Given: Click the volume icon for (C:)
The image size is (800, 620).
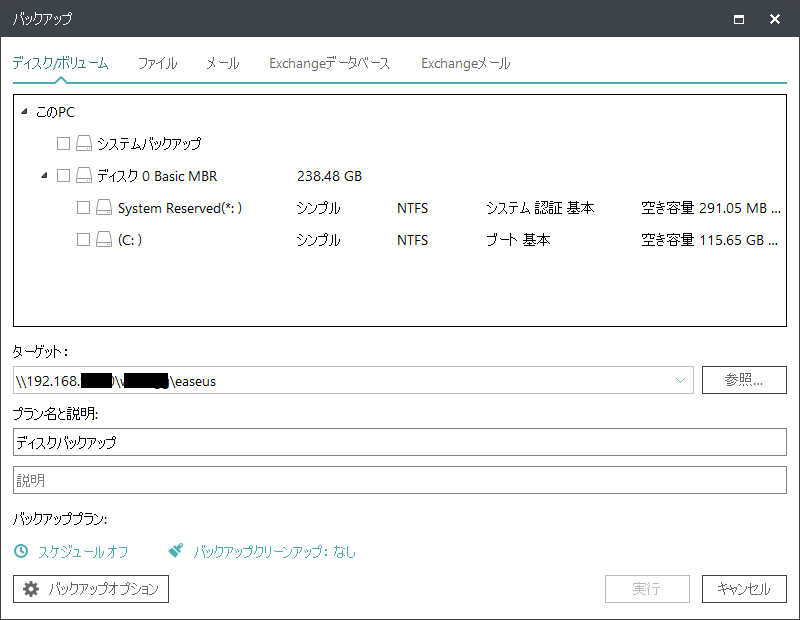Looking at the screenshot, I should (x=104, y=239).
